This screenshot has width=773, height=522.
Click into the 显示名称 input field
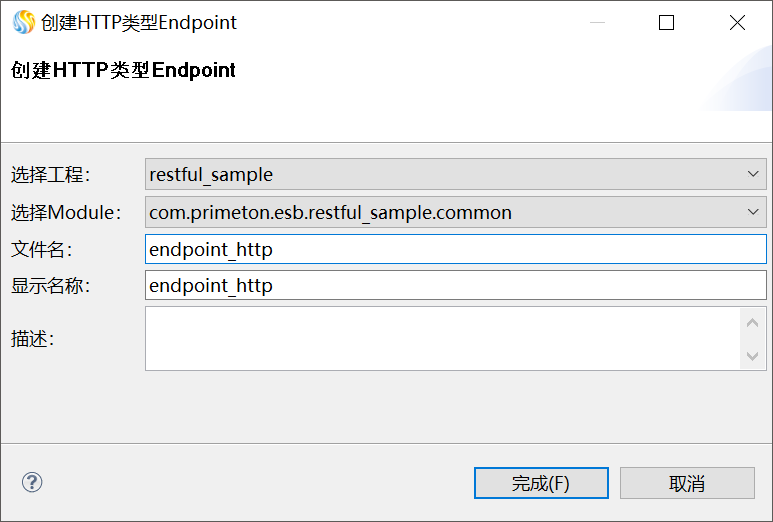pyautogui.click(x=455, y=286)
